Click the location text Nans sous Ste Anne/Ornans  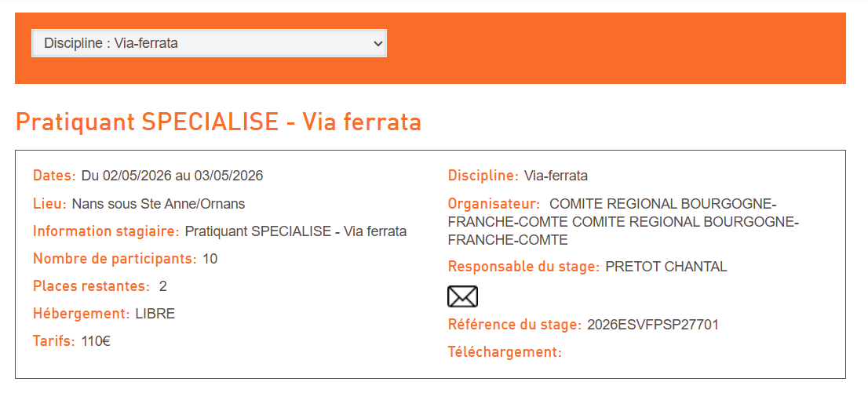click(x=159, y=204)
